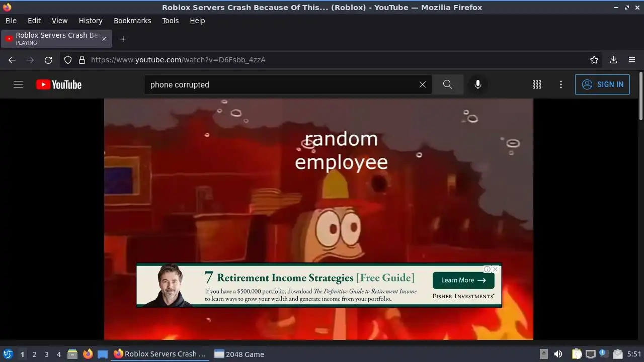Switch to workspace 3

tap(46, 354)
